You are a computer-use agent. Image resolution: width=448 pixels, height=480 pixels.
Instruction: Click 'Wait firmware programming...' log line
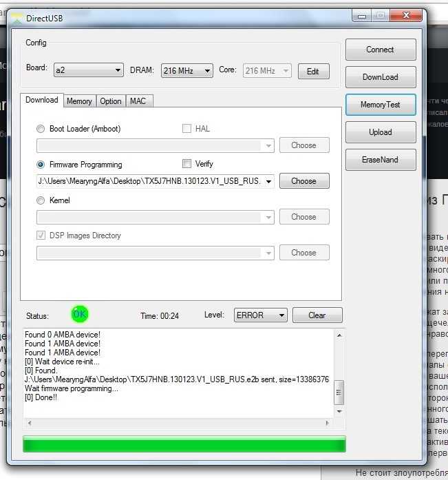click(72, 389)
